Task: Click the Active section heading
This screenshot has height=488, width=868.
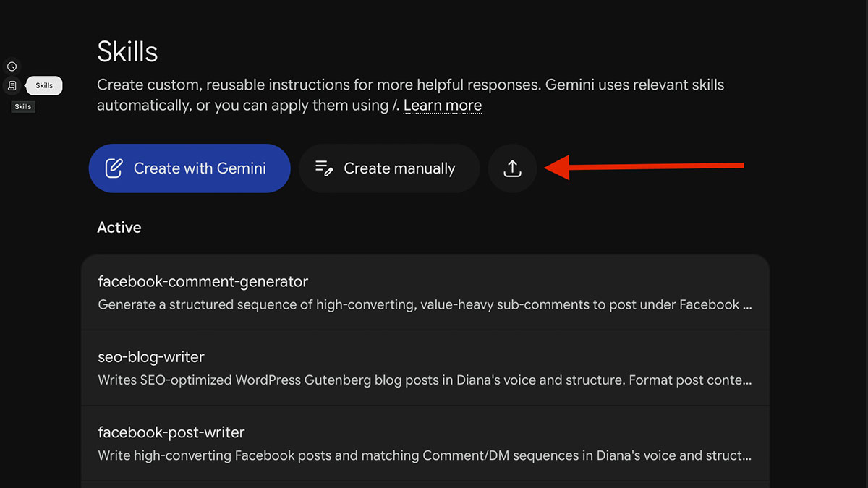Action: point(119,227)
